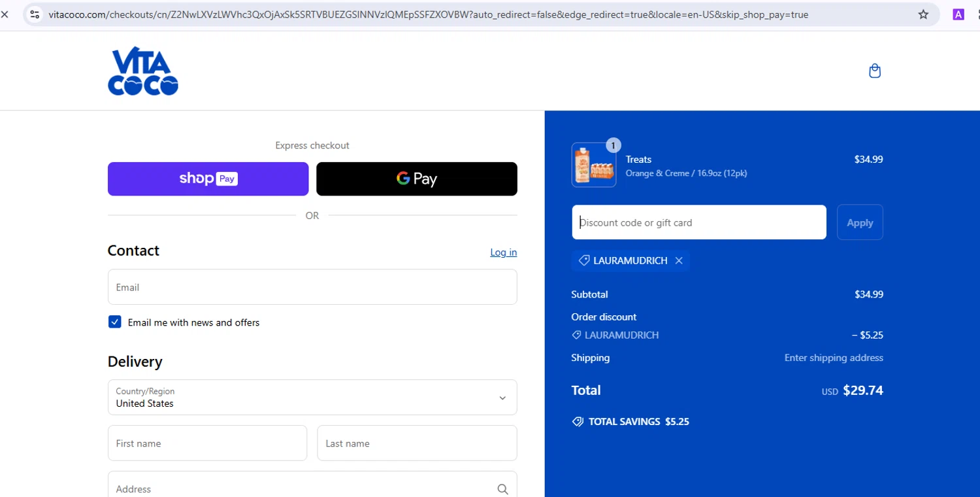Click the $29.74 total amount
Screen dimensions: 980x497
863,390
